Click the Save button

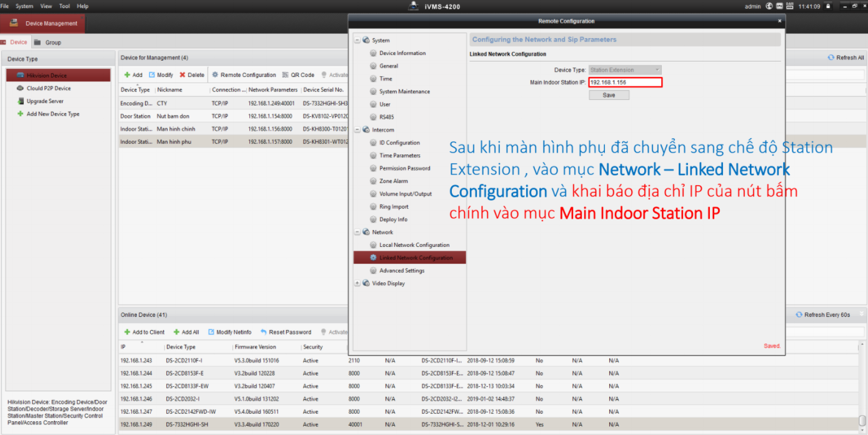coord(609,95)
